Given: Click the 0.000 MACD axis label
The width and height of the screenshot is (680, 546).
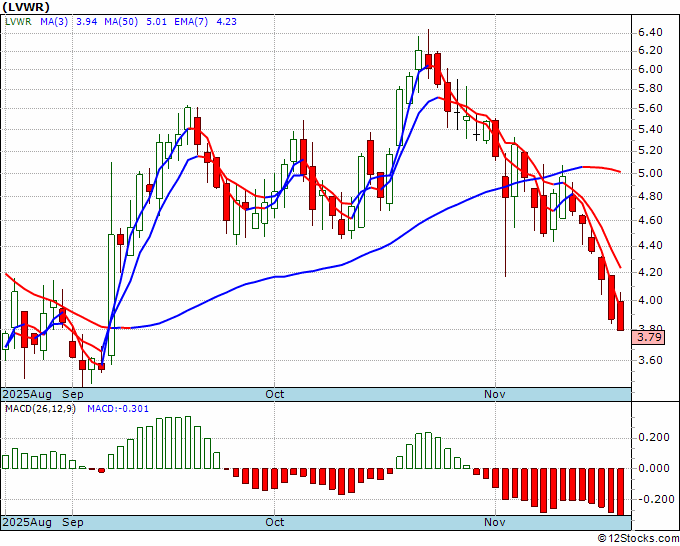Looking at the screenshot, I should point(654,468).
